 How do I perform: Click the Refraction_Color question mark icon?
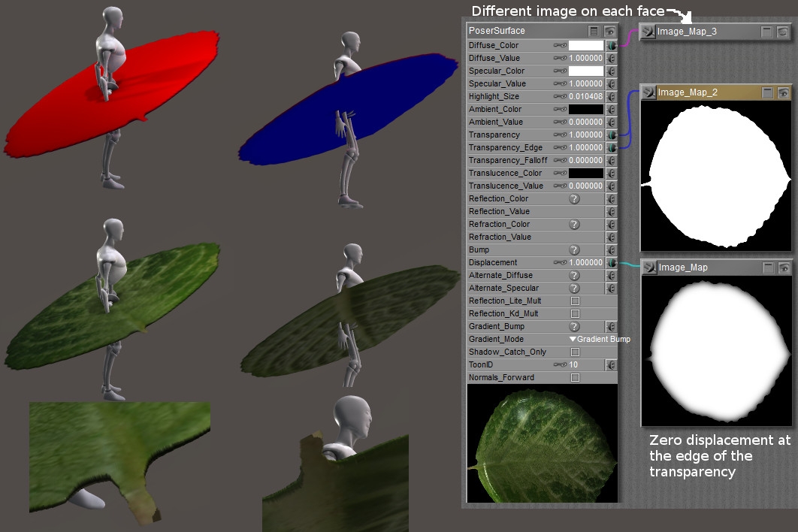pos(575,225)
